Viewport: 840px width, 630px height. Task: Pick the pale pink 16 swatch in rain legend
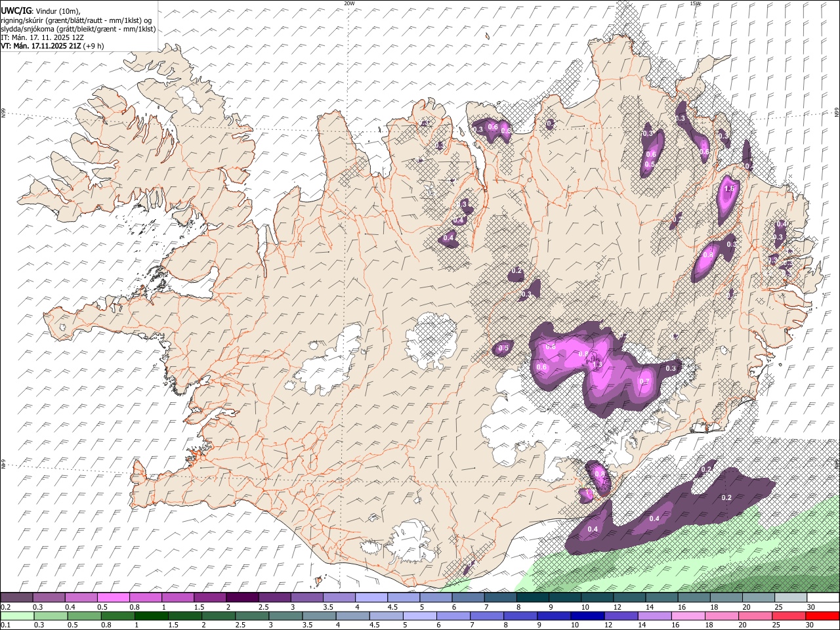click(688, 616)
